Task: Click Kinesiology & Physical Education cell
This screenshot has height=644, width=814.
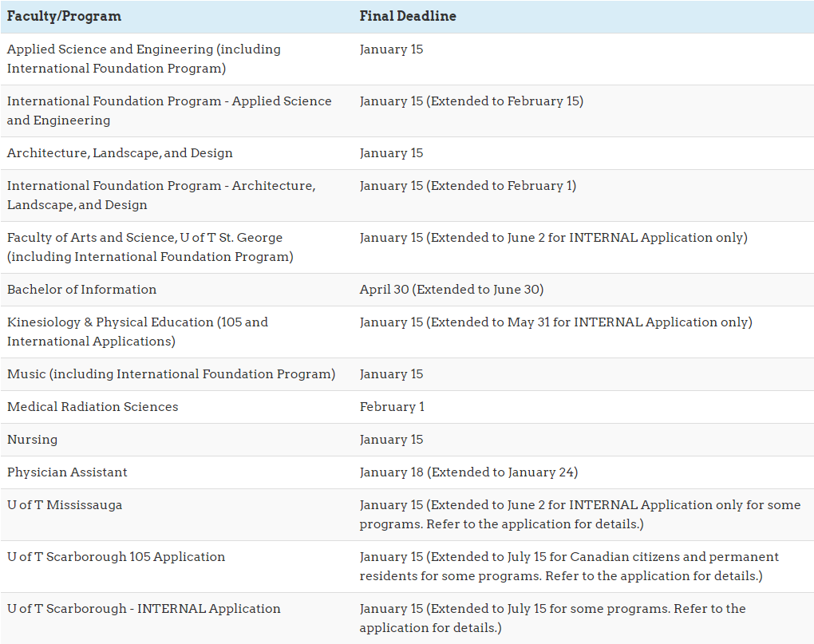Action: [137, 332]
